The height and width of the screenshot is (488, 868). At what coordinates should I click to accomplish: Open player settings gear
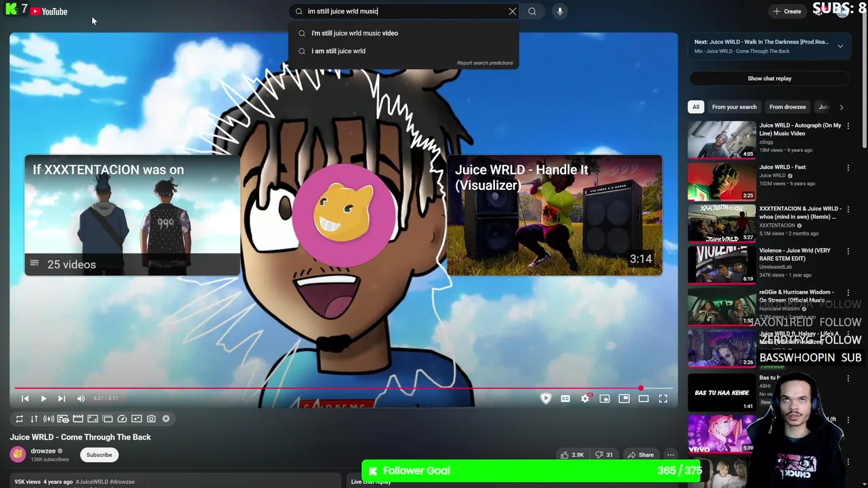pyautogui.click(x=585, y=399)
